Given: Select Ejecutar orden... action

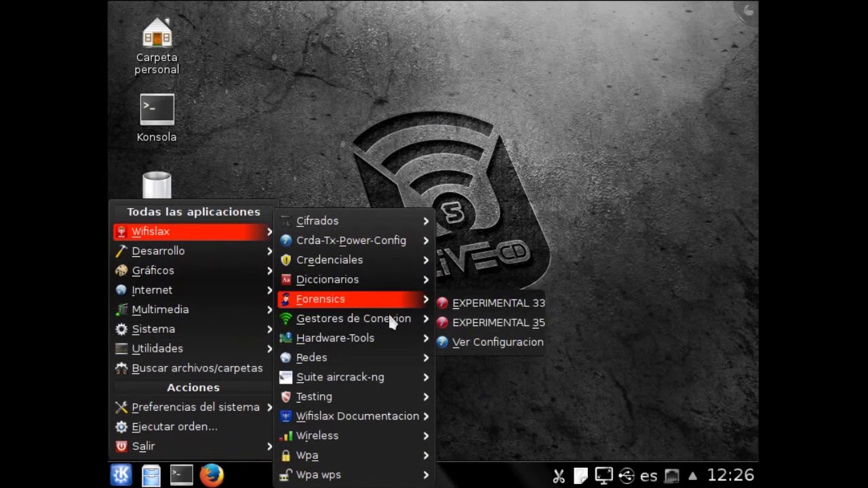Looking at the screenshot, I should (193, 427).
